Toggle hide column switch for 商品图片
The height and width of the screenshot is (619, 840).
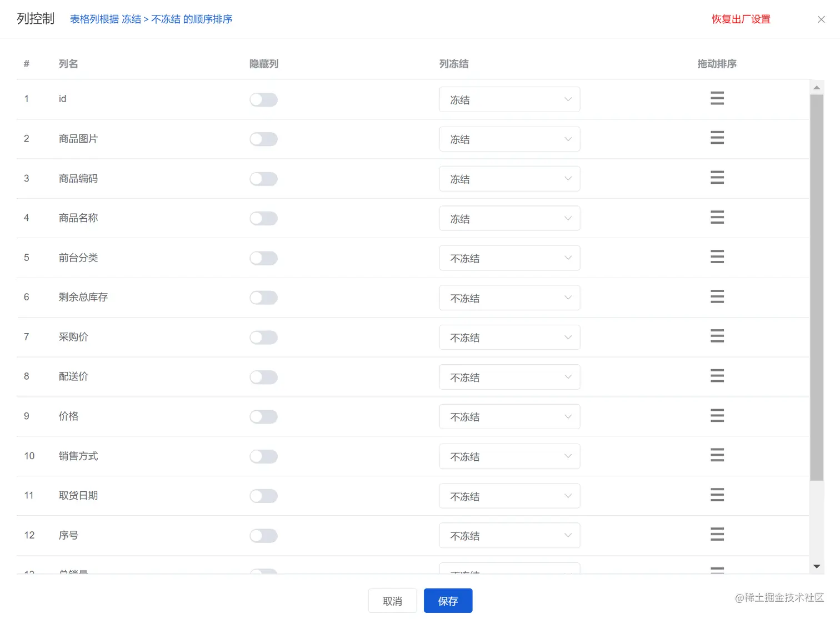click(263, 139)
